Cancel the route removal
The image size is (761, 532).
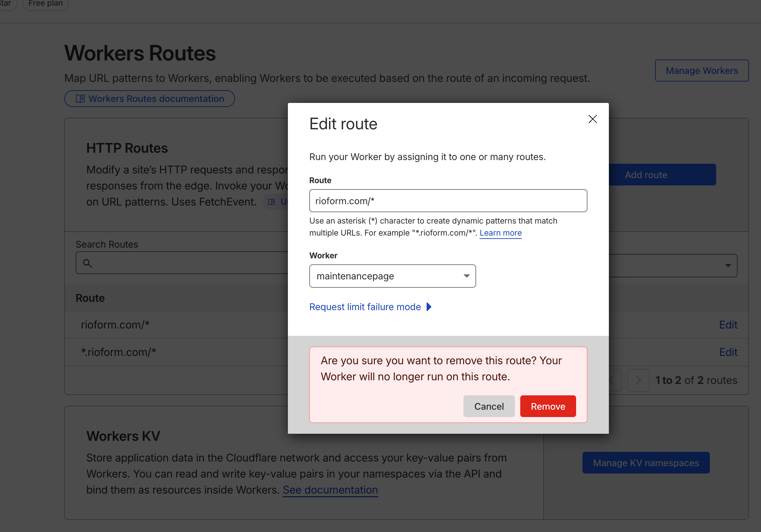488,406
